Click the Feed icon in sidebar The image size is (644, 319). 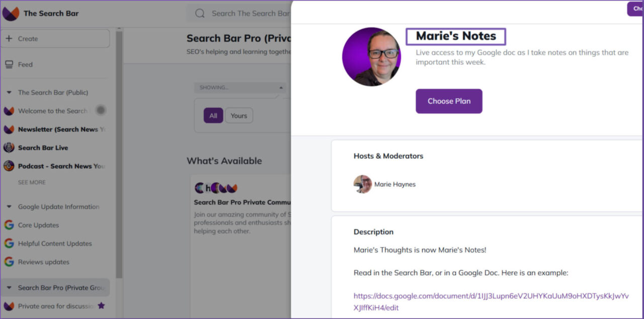(9, 64)
